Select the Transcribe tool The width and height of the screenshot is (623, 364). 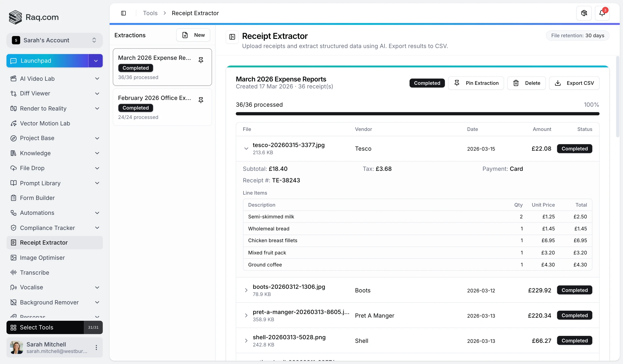point(35,272)
